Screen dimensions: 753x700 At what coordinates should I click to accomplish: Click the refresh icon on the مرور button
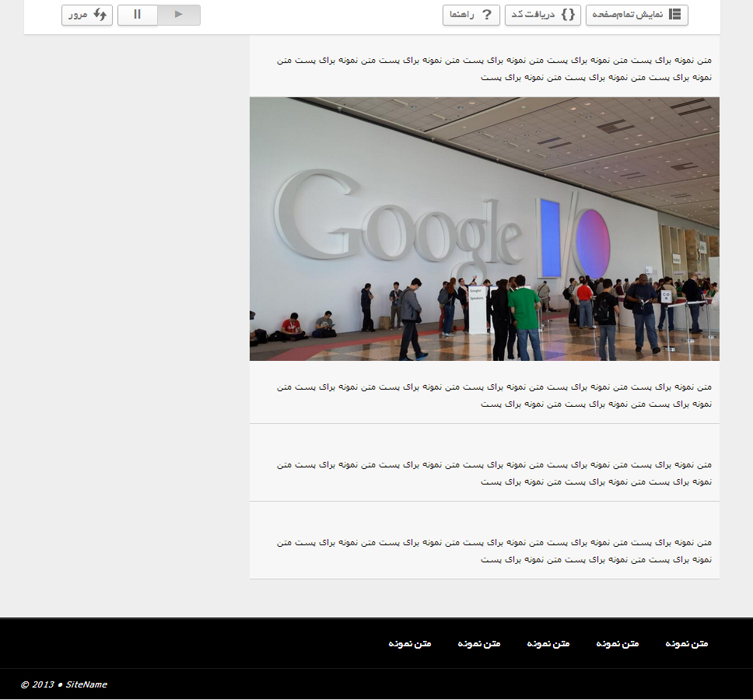pos(100,15)
